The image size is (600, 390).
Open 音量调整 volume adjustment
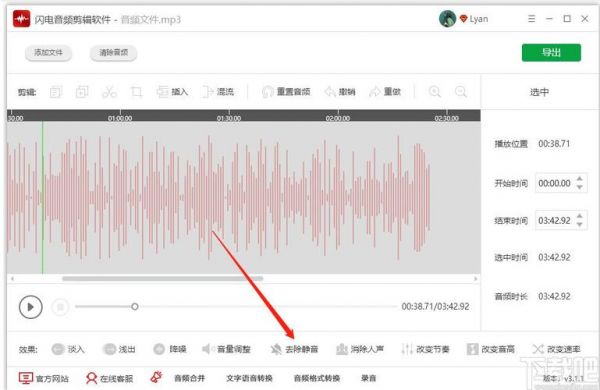tap(226, 349)
